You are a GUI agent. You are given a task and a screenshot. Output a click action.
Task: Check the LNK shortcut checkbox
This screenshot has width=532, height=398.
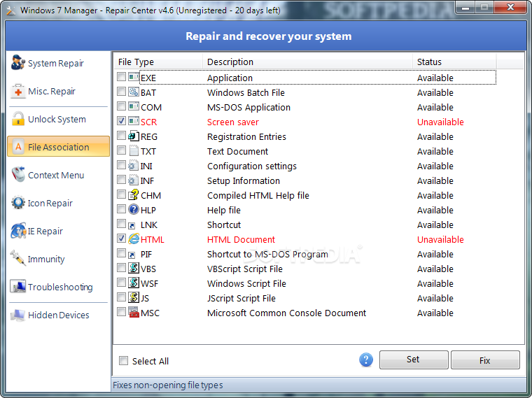tap(121, 224)
